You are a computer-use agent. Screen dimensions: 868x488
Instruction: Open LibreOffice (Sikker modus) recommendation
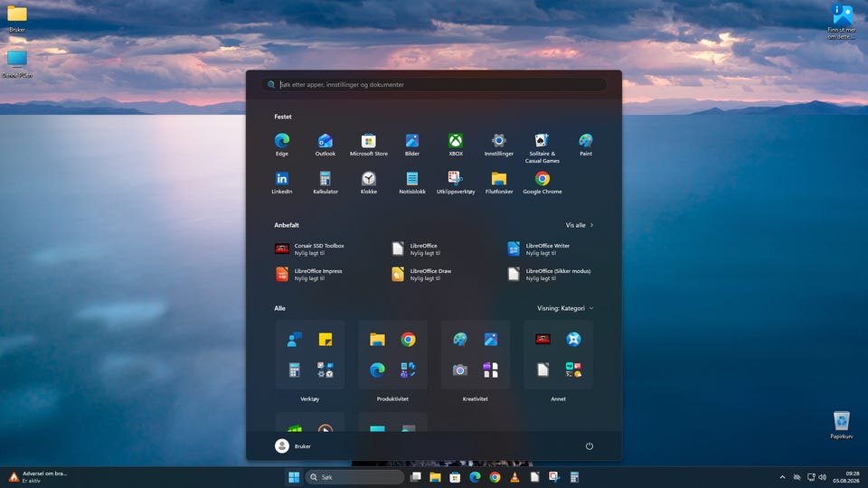549,275
